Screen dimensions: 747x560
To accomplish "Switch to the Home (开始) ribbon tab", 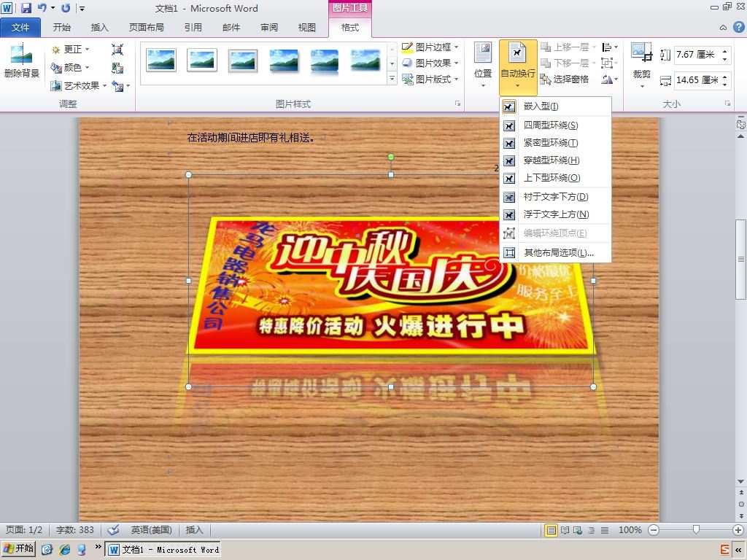I will pos(62,28).
